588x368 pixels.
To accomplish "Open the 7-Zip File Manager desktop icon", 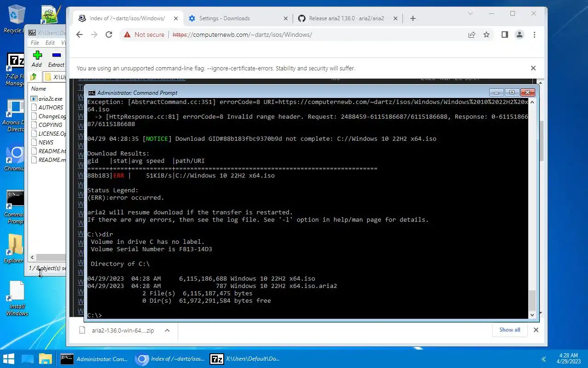I will coord(15,70).
